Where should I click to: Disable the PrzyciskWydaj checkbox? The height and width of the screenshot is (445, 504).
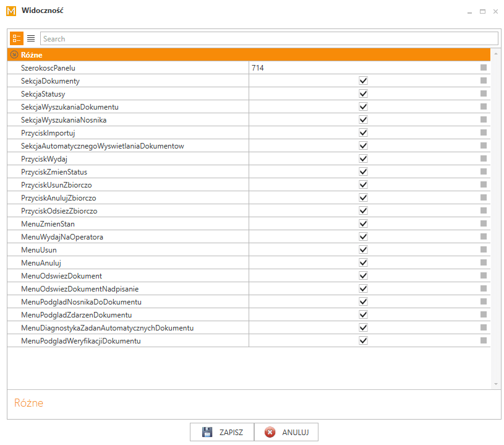pyautogui.click(x=363, y=158)
